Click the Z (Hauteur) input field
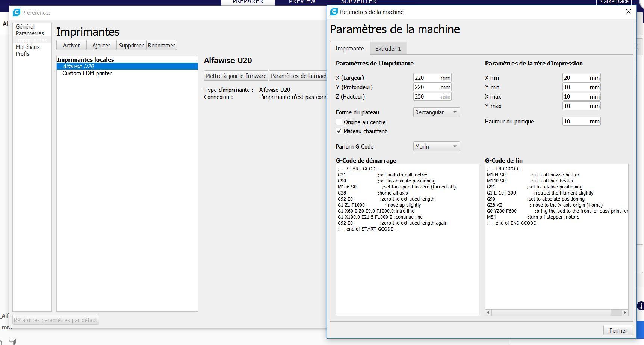This screenshot has width=644, height=345. [x=432, y=96]
